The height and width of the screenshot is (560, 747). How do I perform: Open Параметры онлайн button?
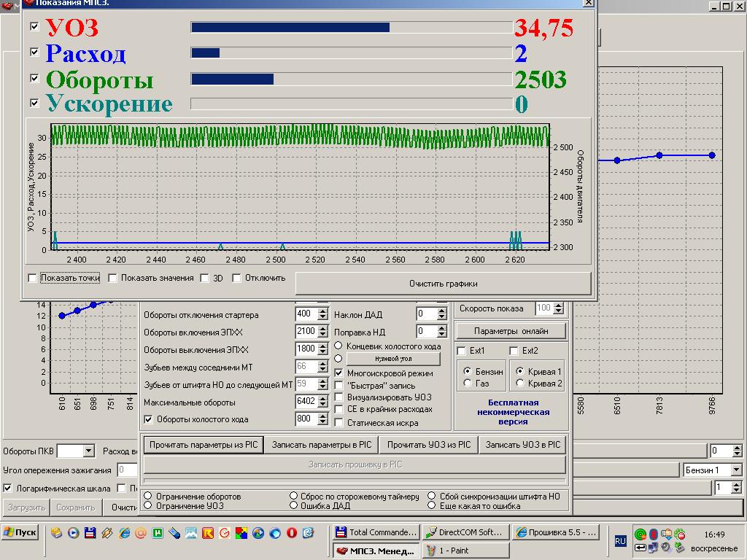tap(511, 331)
